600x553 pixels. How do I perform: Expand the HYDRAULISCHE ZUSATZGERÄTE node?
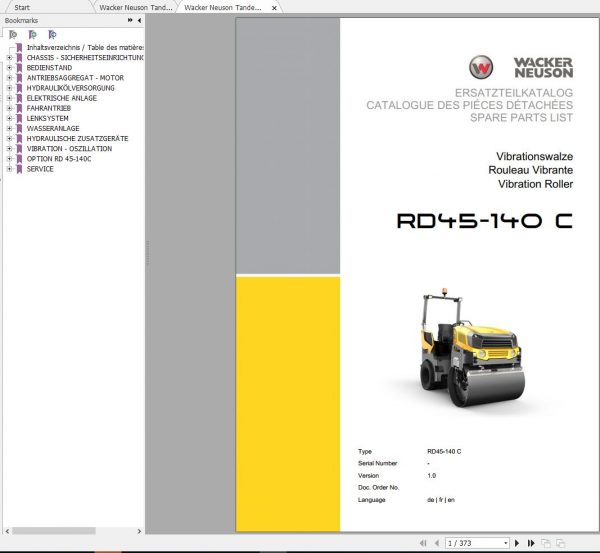click(10, 139)
